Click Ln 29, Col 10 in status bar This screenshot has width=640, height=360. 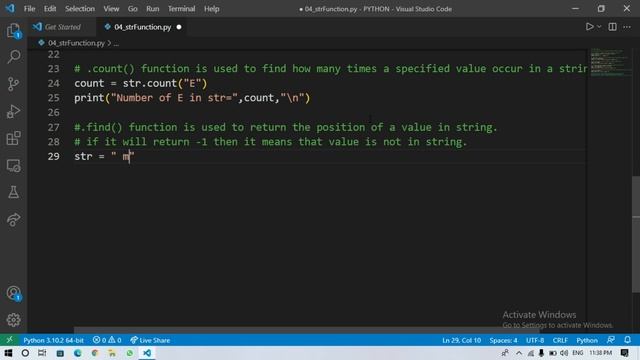click(x=461, y=340)
